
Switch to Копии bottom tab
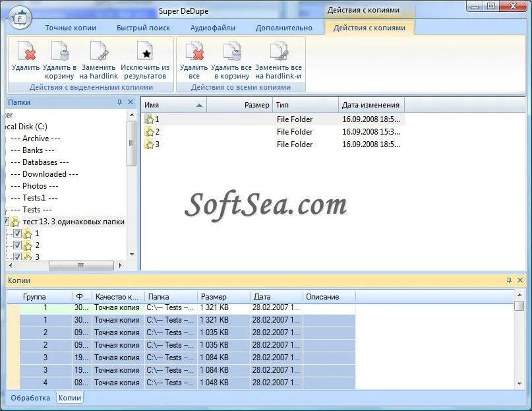(x=70, y=398)
